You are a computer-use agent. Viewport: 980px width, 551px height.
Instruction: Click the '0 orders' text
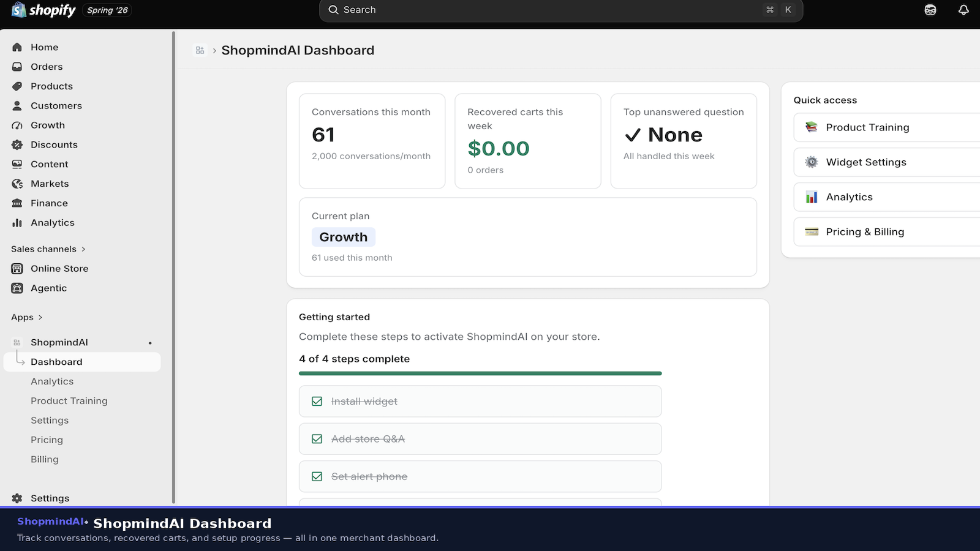pos(486,170)
